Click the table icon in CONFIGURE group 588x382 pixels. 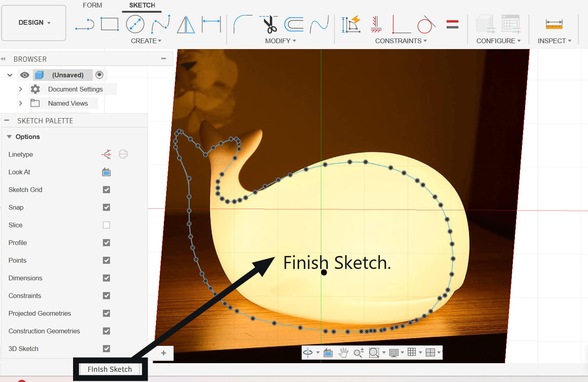tap(511, 24)
